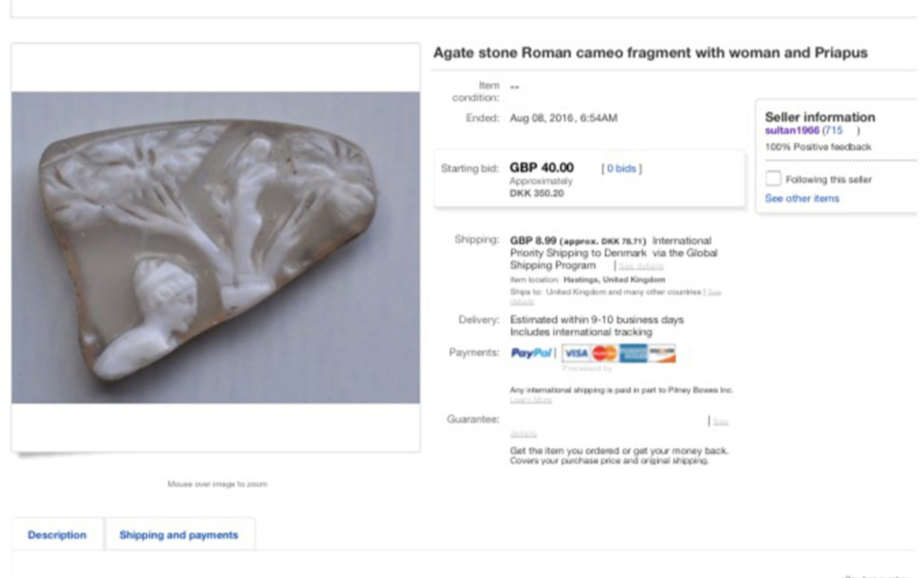Open See details link in Guarantee row

[720, 421]
